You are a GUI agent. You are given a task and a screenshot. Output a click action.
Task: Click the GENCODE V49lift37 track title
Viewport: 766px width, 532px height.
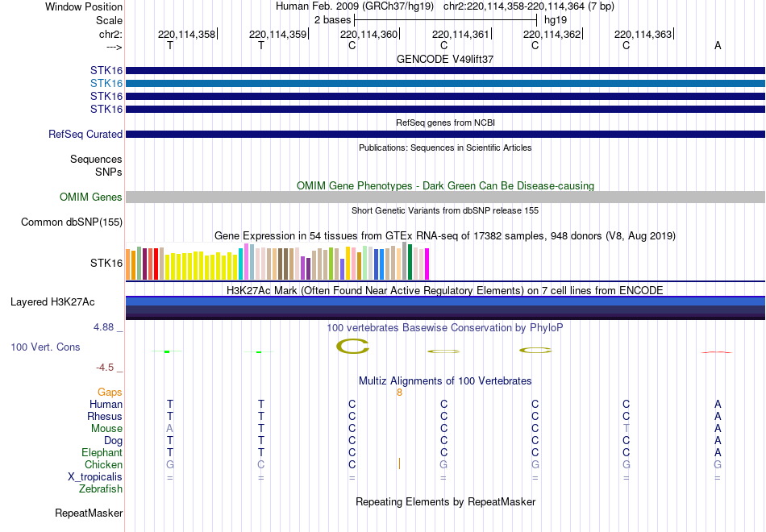click(x=445, y=59)
